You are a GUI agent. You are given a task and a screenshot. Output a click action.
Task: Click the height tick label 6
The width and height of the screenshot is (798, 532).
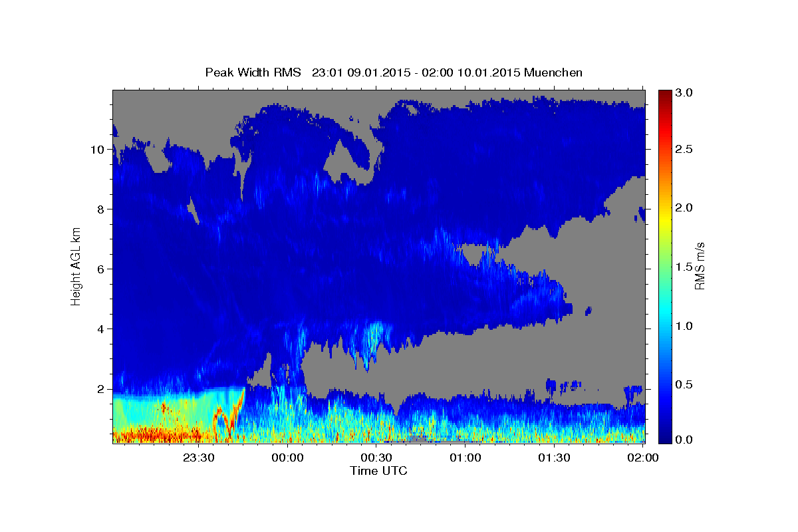click(x=102, y=269)
